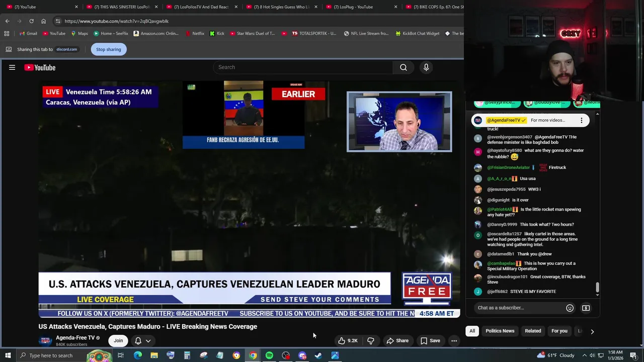The height and width of the screenshot is (362, 644).
Task: Expand notification options chevron next to bell
Action: pos(148,341)
